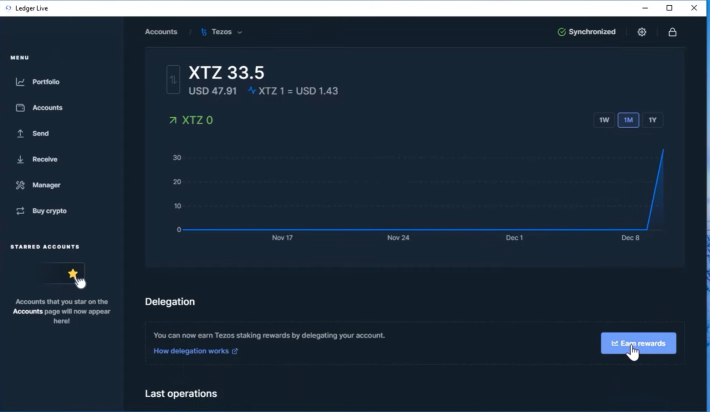Screen dimensions: 710x412
Task: Click the blue market rate pulse icon
Action: tap(252, 91)
